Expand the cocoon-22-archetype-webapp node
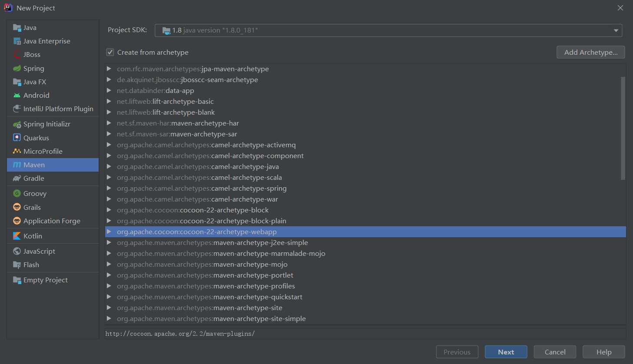The image size is (633, 364). pos(109,232)
